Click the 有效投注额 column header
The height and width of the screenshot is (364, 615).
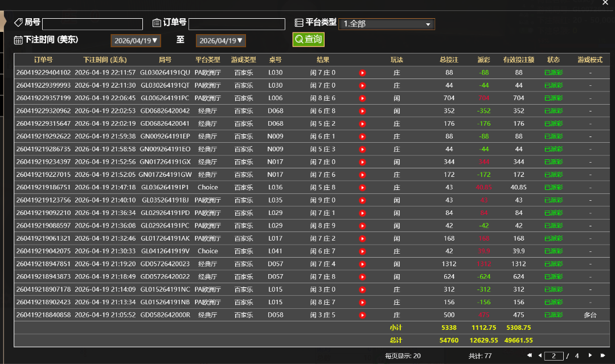(x=518, y=60)
